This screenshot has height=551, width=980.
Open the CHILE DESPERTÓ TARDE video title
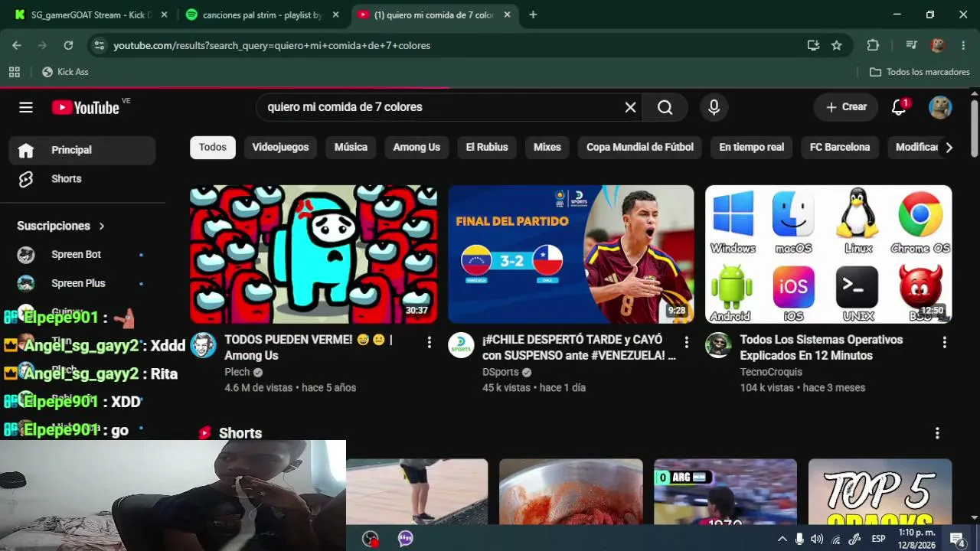[579, 347]
